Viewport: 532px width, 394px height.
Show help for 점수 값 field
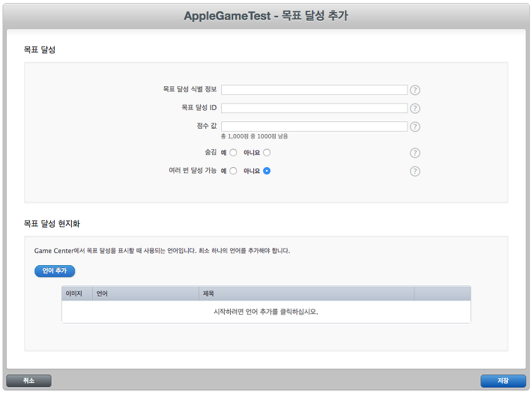tap(414, 127)
